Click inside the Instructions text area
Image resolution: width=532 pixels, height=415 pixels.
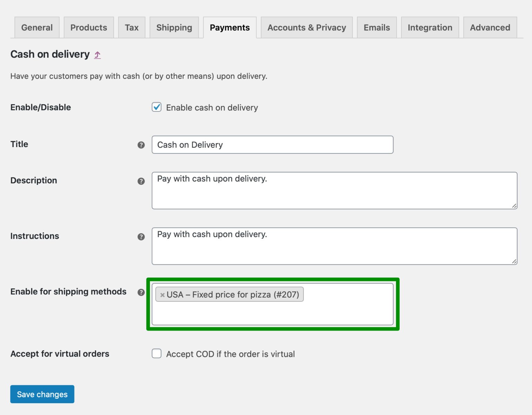pos(332,246)
